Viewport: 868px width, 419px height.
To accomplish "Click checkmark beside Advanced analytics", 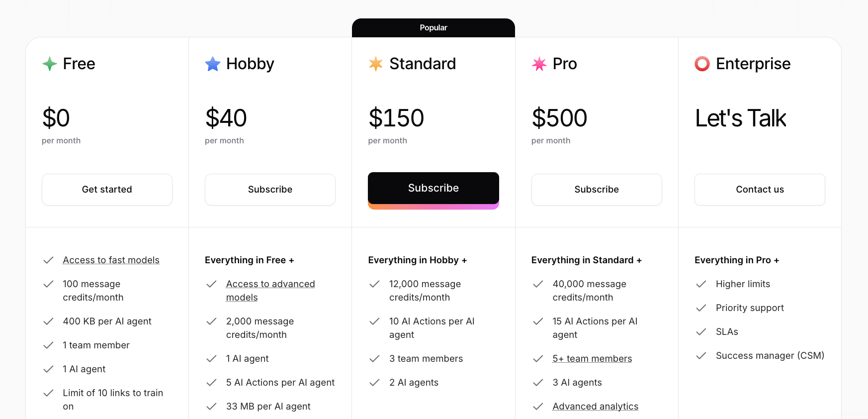I will 538,407.
